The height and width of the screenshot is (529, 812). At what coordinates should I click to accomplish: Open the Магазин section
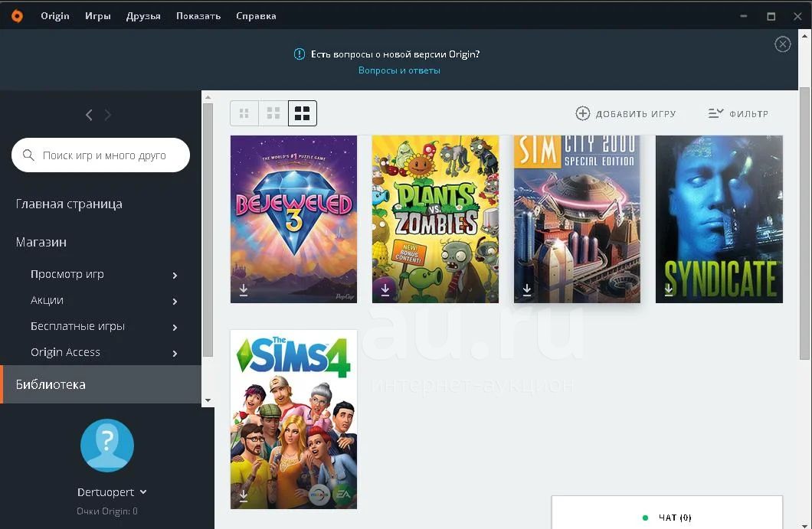click(x=41, y=242)
